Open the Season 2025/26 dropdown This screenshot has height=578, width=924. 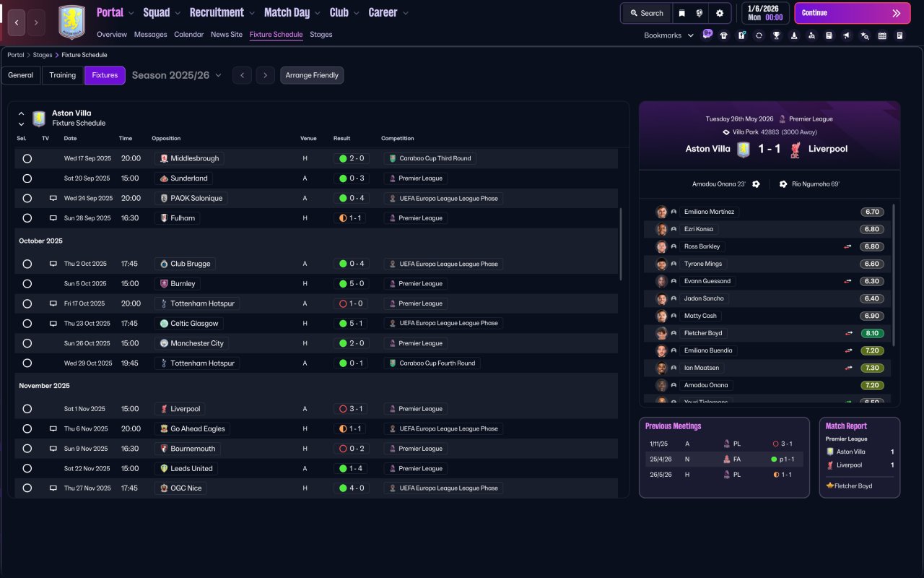[x=177, y=75]
